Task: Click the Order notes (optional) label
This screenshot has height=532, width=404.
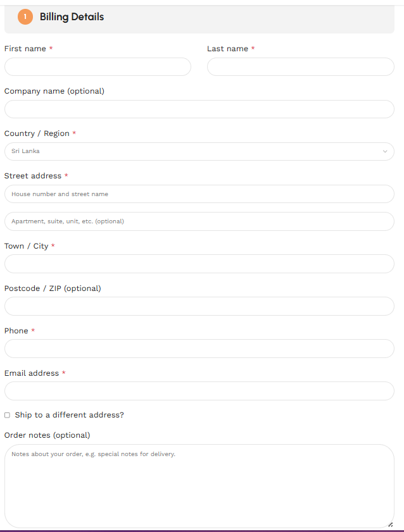Action: pos(47,435)
